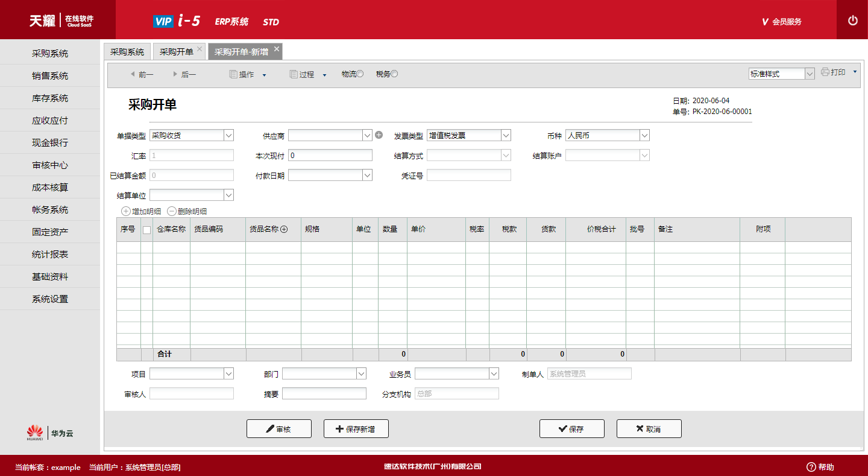This screenshot has height=476, width=868.
Task: Click the power logout icon
Action: coord(852,21)
